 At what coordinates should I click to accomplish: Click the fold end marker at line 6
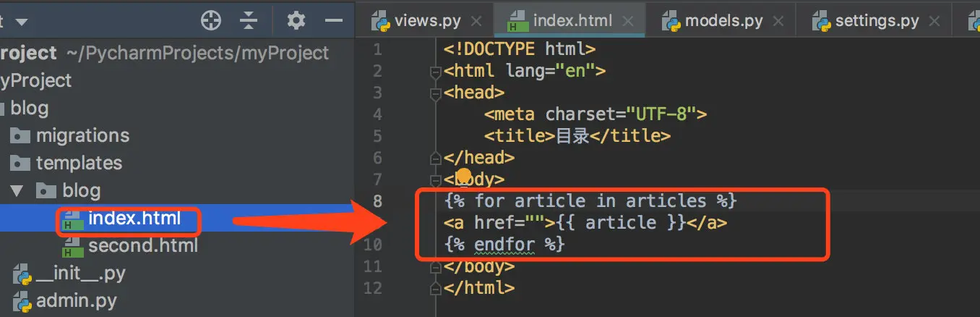(435, 158)
